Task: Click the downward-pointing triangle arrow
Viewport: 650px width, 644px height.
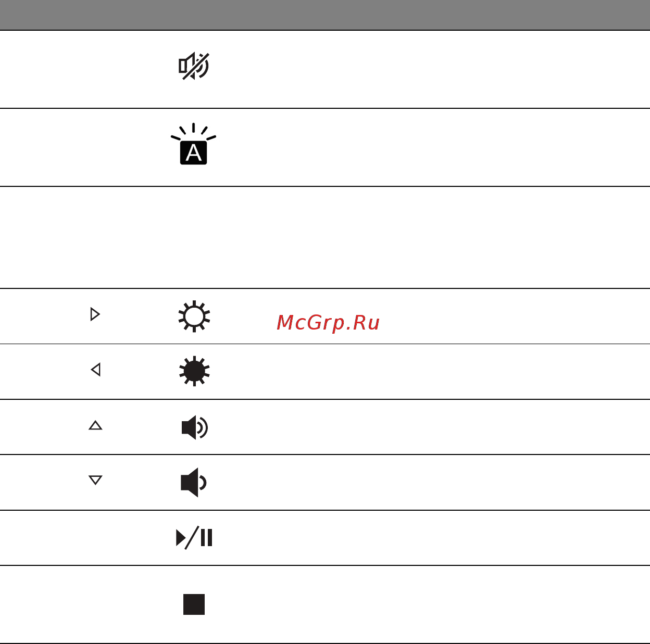Action: pos(95,480)
